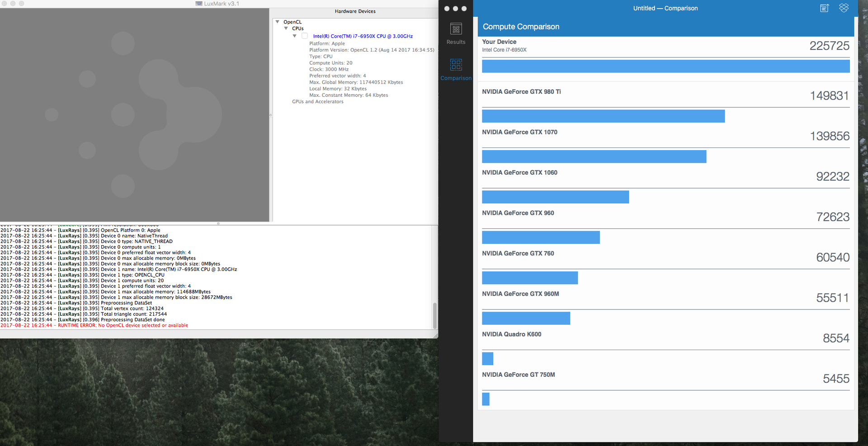Click the 'Max. Constant Memory: 64 Kbytes' row
This screenshot has width=868, height=446.
(349, 95)
